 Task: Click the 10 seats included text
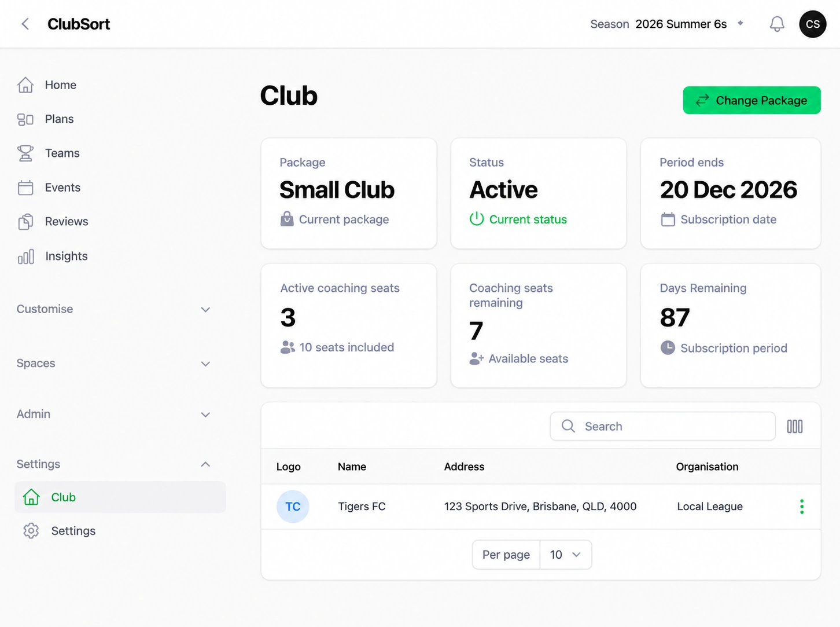pos(347,347)
